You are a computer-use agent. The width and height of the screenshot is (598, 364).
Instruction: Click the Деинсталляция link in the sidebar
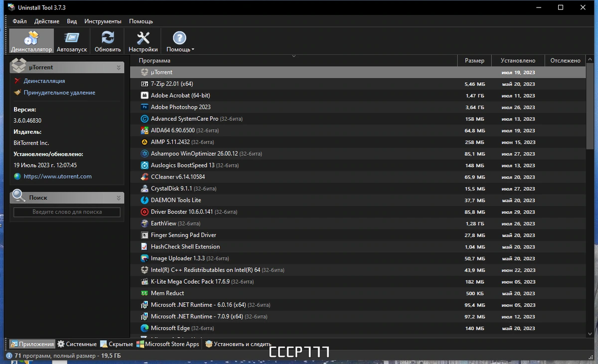[44, 81]
